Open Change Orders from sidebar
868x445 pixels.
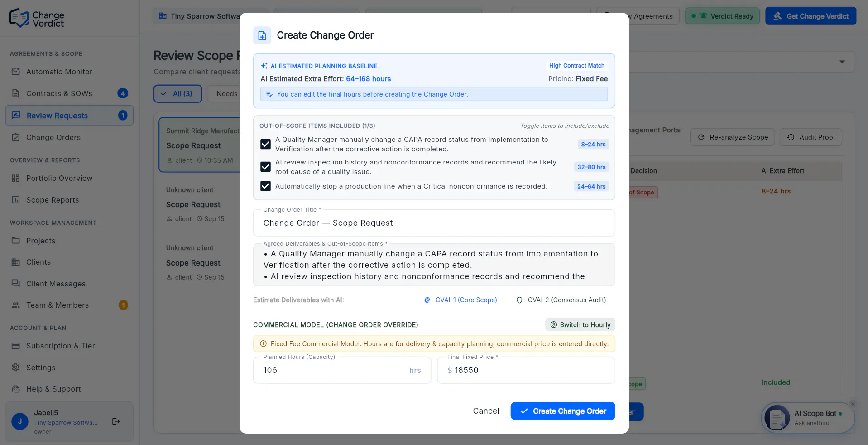69,137
